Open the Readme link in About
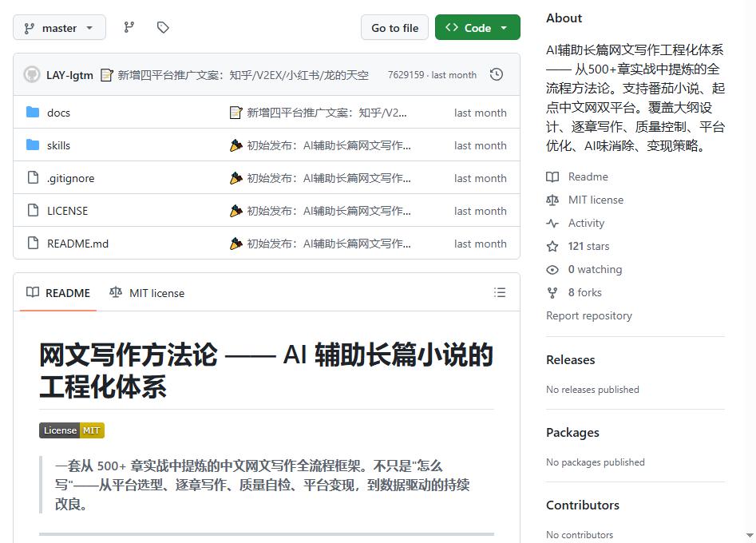This screenshot has width=756, height=543. 588,176
